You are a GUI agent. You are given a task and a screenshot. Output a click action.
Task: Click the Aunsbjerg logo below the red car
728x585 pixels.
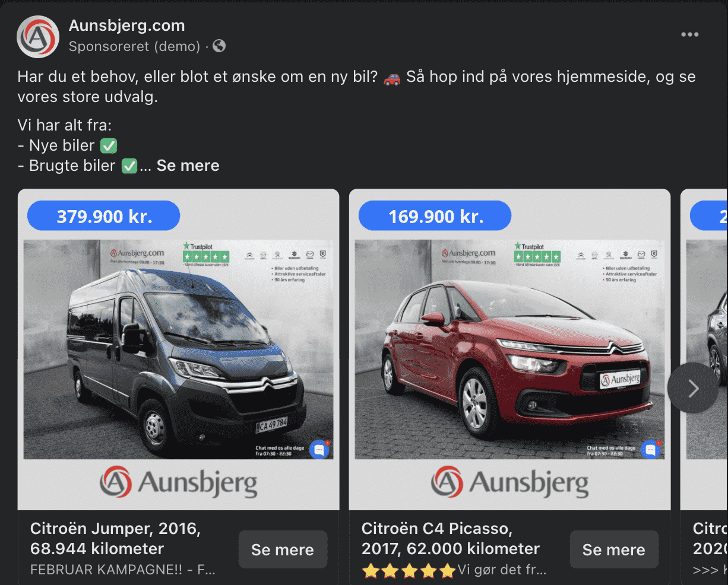[x=509, y=483]
